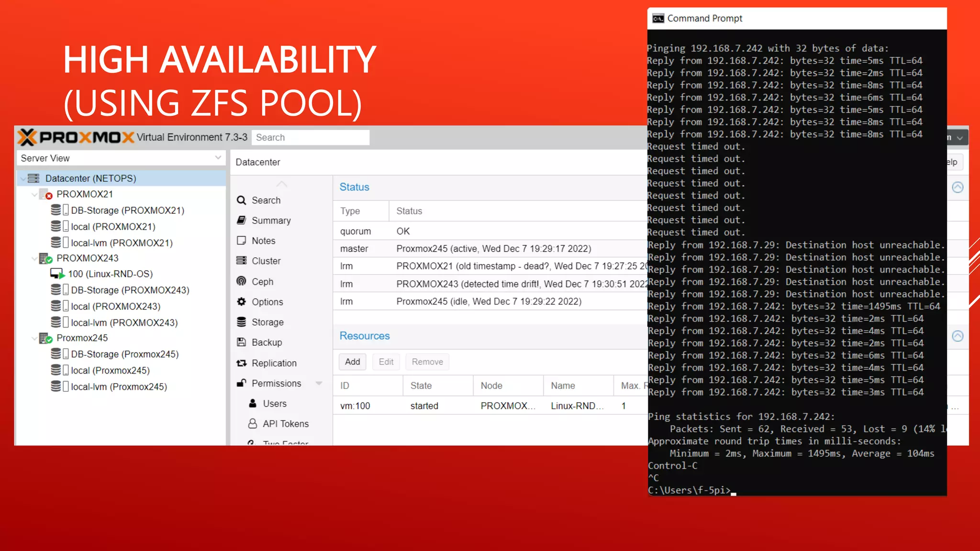The height and width of the screenshot is (551, 980).
Task: Click the Proxmox logo
Action: click(x=76, y=137)
